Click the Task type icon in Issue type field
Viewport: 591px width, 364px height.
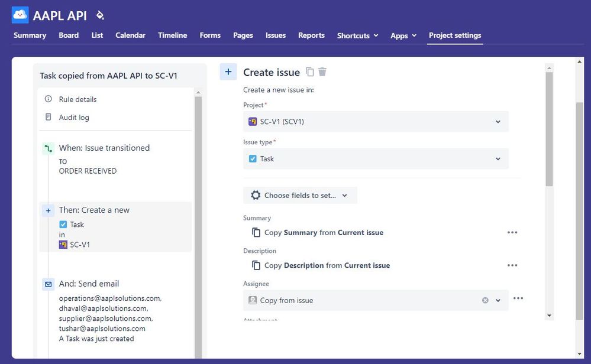click(253, 159)
